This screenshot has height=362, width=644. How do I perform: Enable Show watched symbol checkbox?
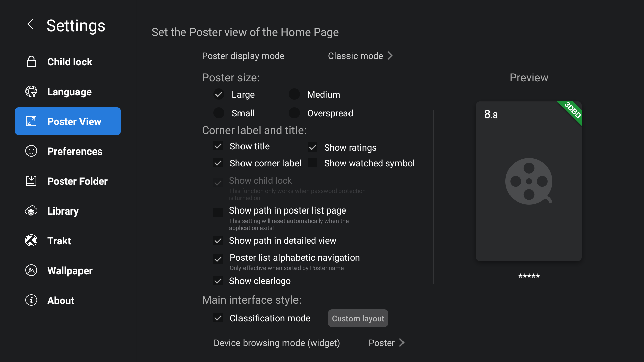312,163
